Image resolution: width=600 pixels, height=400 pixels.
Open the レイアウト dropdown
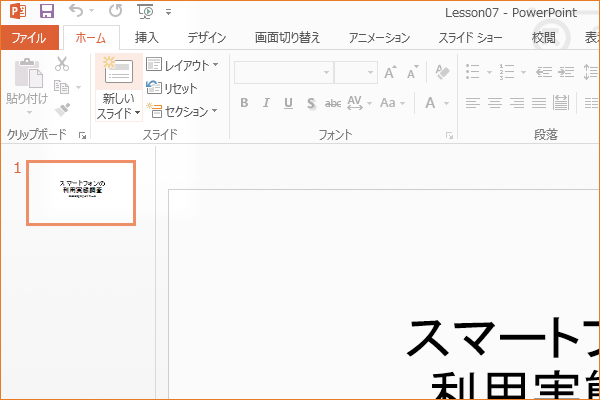tap(182, 65)
